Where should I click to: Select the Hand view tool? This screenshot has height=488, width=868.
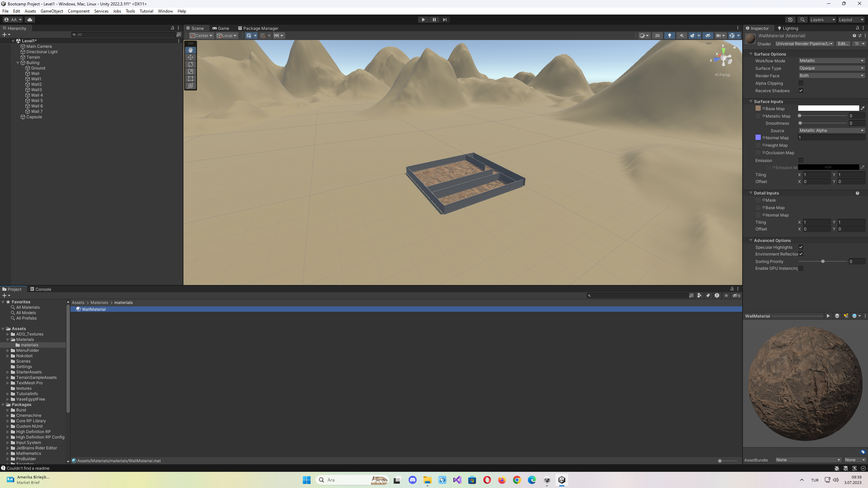click(191, 50)
